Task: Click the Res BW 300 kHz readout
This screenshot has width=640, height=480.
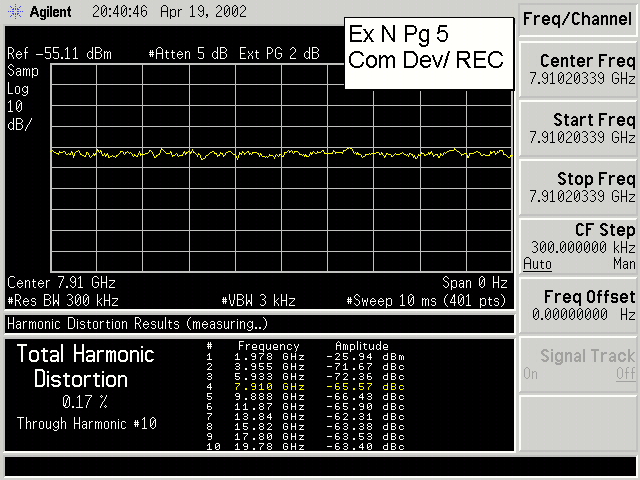Action: [x=63, y=299]
